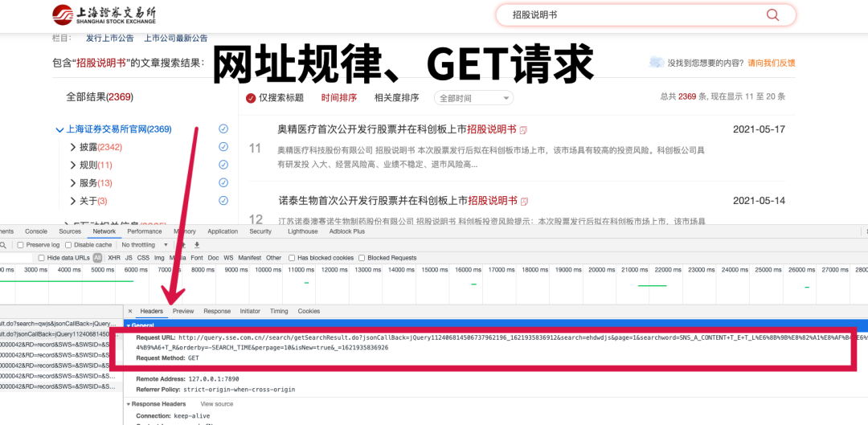Image resolution: width=868 pixels, height=425 pixels.
Task: Filter requests by JS type
Action: [129, 258]
